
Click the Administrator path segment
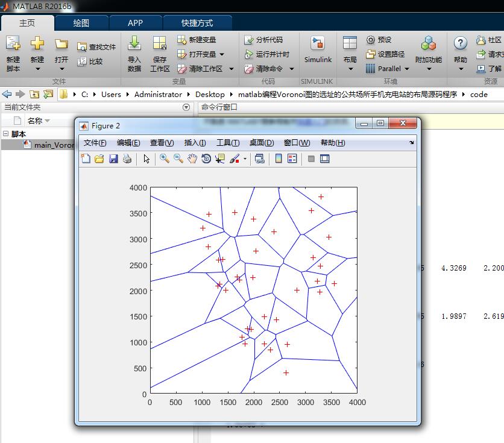158,95
